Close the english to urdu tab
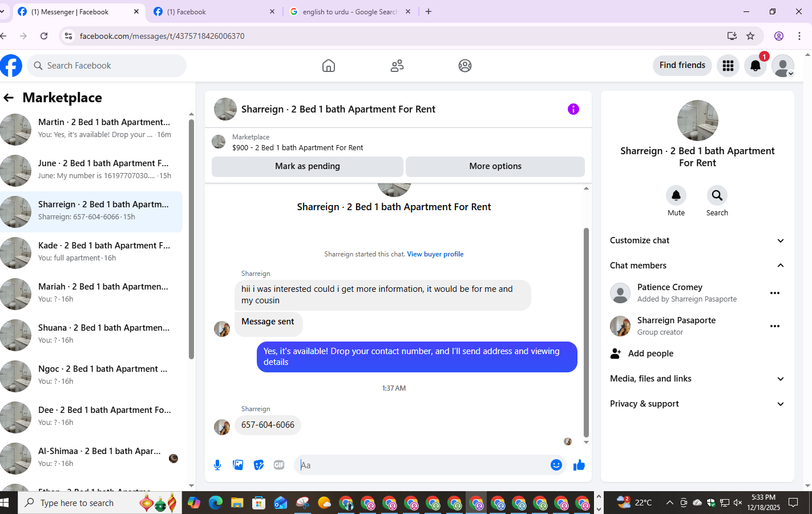Image resolution: width=812 pixels, height=514 pixels. [x=408, y=11]
